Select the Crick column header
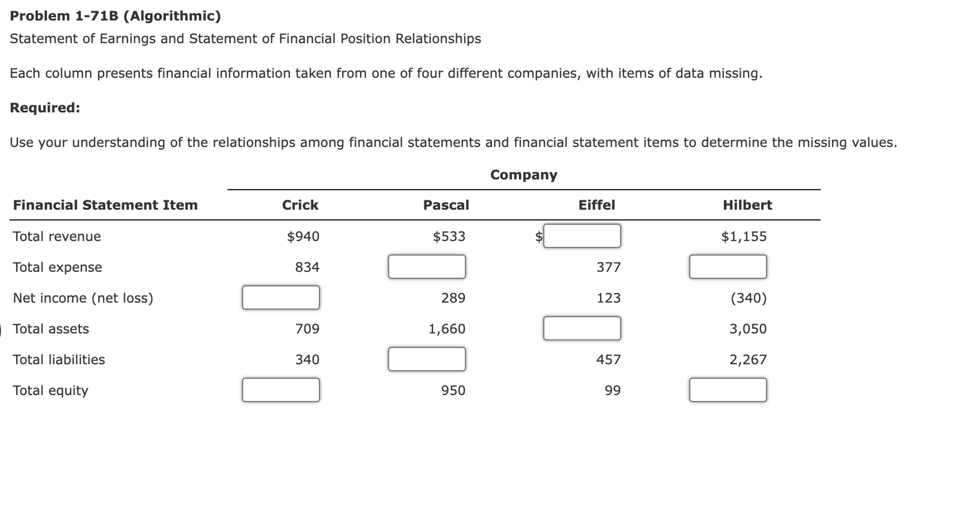Screen dimensions: 980x507 pyautogui.click(x=300, y=205)
